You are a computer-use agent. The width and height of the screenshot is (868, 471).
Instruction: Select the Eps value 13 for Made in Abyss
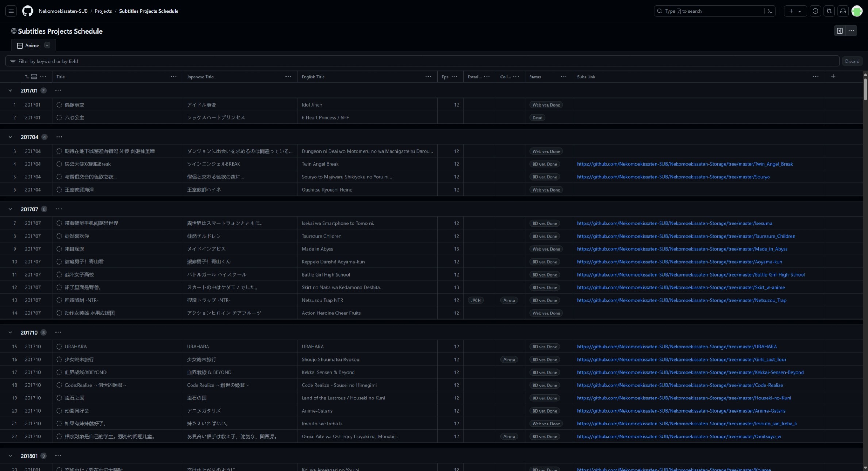pyautogui.click(x=450, y=249)
